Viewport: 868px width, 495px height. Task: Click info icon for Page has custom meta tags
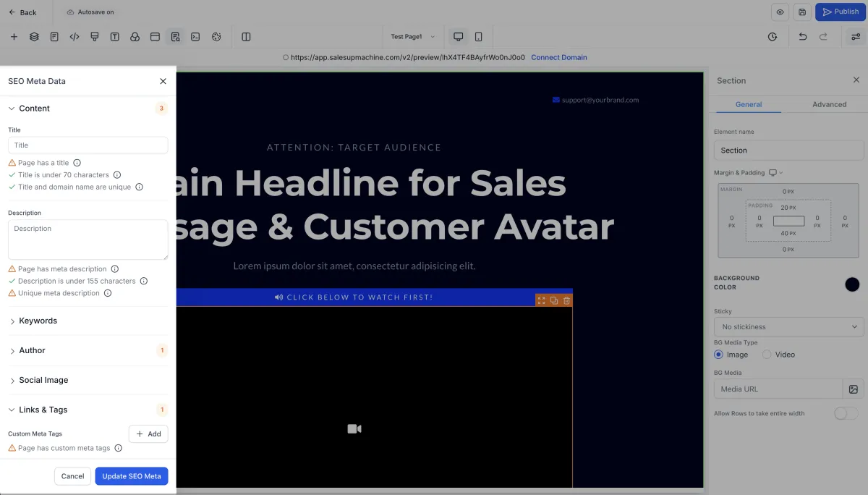[x=119, y=448]
